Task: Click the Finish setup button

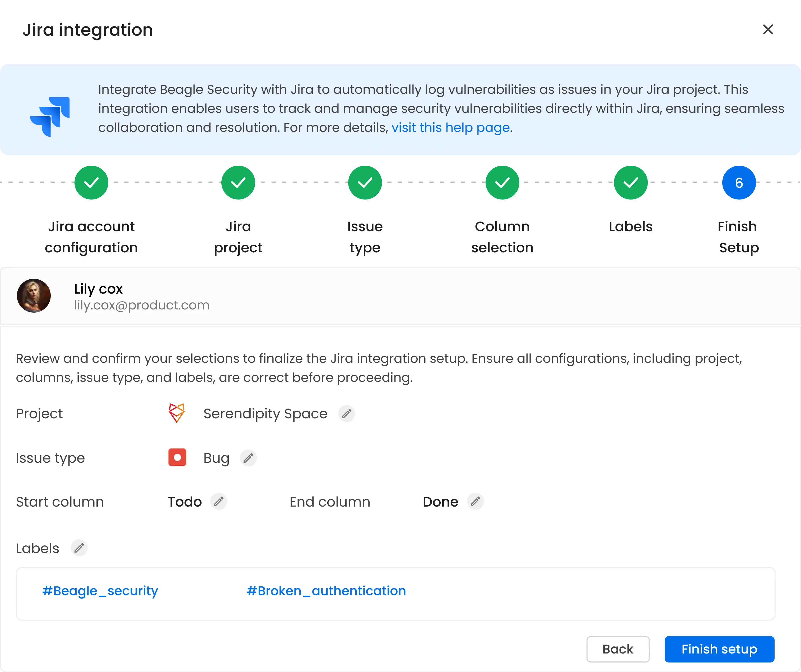Action: [x=719, y=649]
